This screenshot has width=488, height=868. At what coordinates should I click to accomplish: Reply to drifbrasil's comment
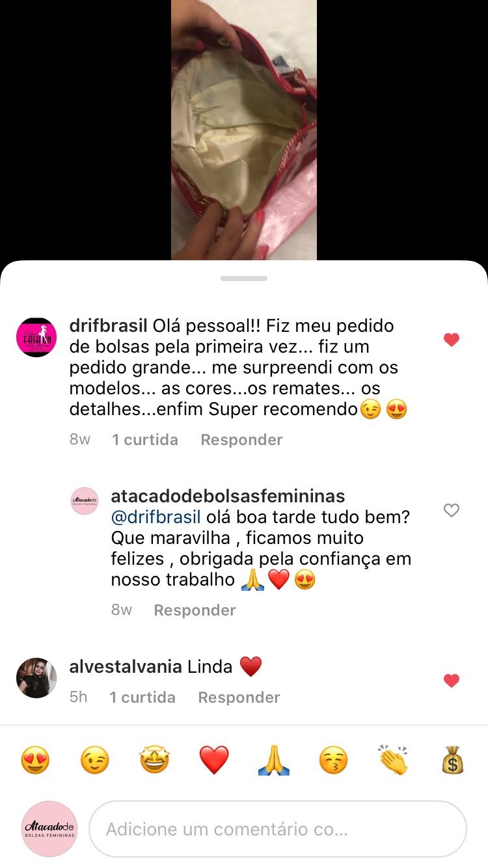click(241, 440)
